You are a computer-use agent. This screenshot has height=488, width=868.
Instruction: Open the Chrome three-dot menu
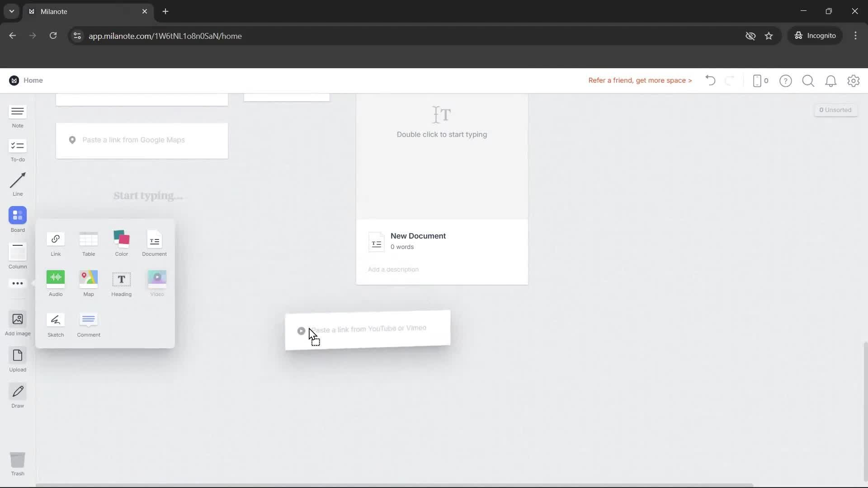click(x=855, y=36)
